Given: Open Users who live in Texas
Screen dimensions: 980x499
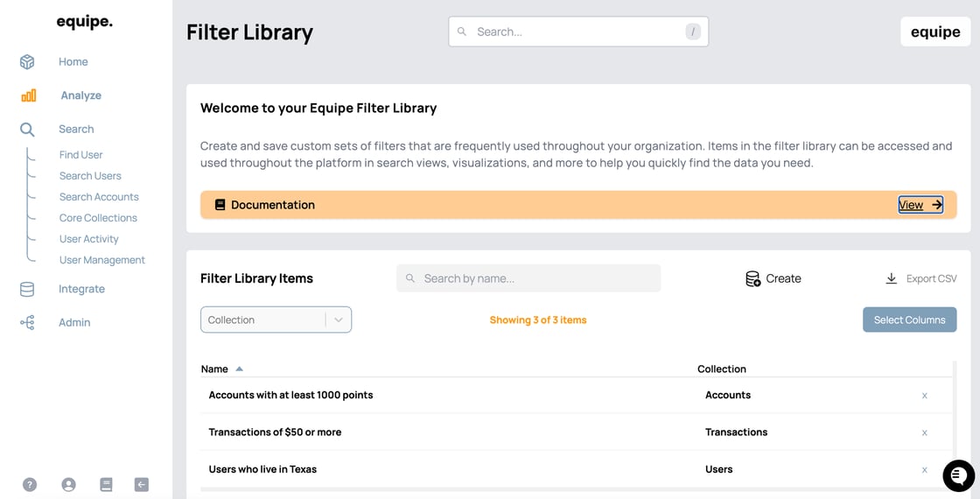Looking at the screenshot, I should tap(262, 469).
